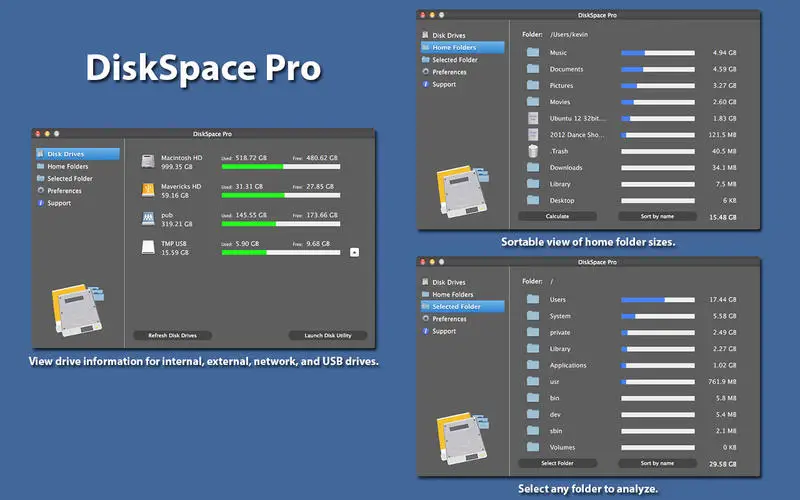Image resolution: width=800 pixels, height=500 pixels.
Task: Click the Movies folder icon
Action: [x=533, y=101]
